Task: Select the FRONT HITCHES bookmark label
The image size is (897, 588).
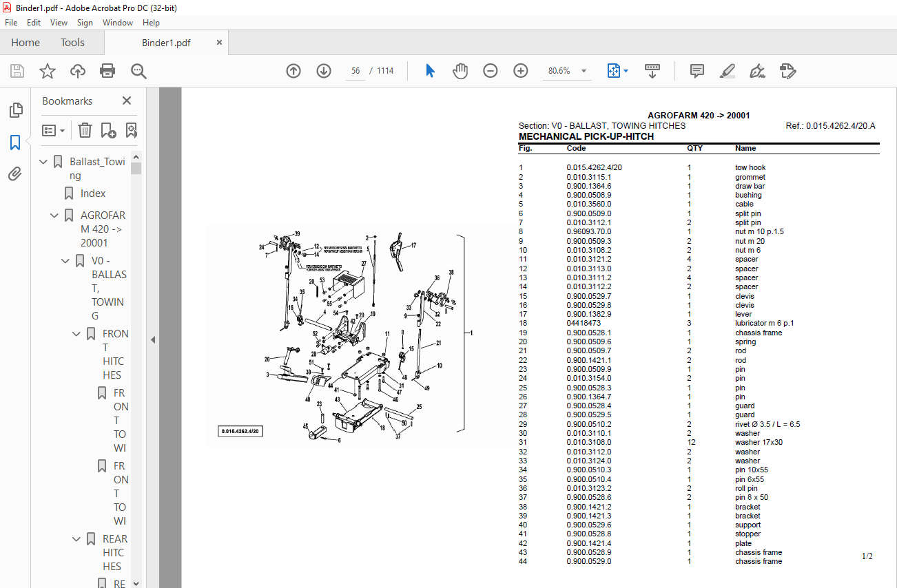Action: coord(115,354)
